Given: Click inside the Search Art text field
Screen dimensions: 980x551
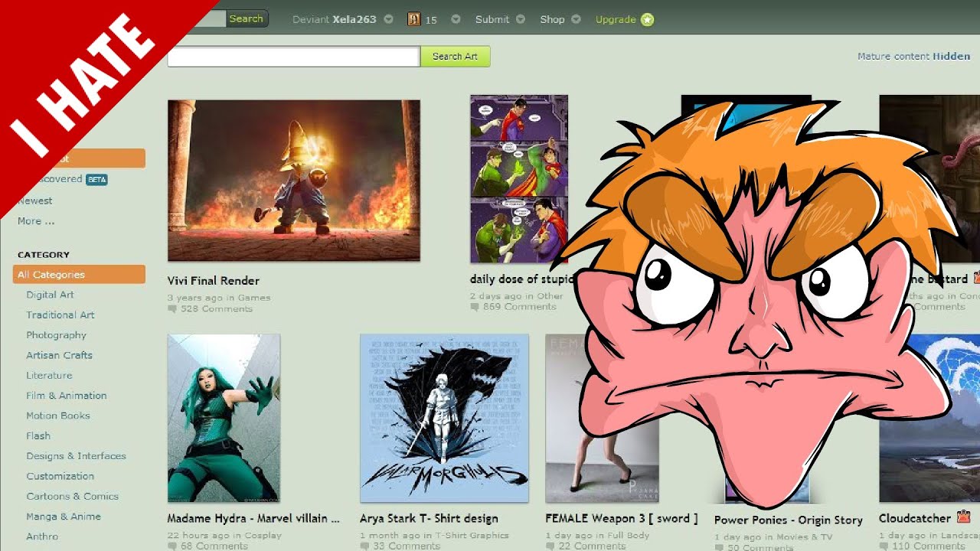Looking at the screenshot, I should click(x=294, y=57).
